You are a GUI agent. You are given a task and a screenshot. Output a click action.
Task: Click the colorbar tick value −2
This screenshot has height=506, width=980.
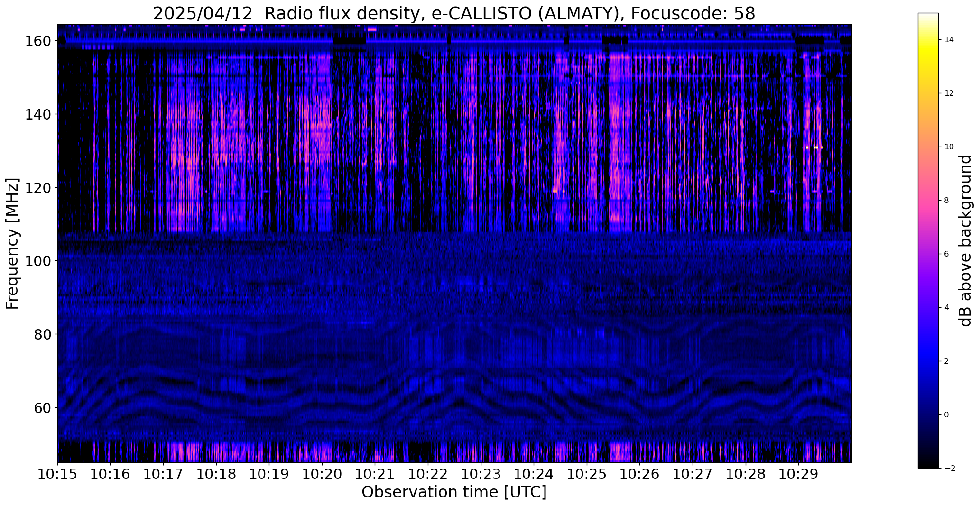949,469
